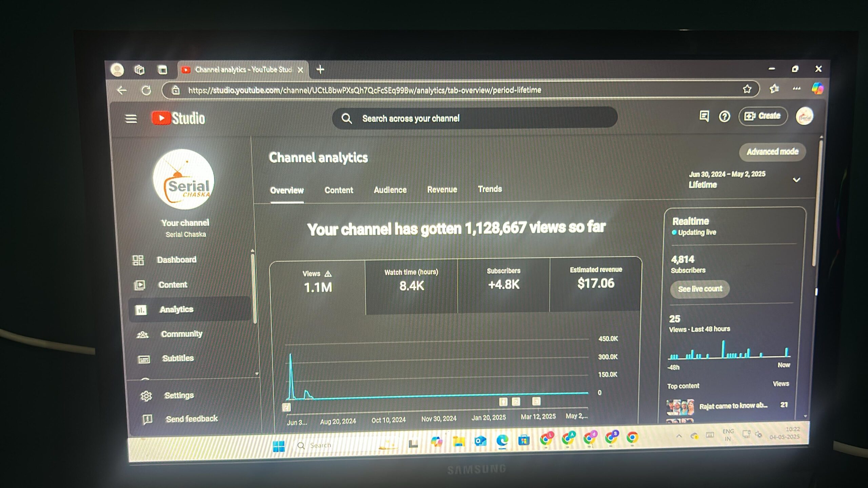Image resolution: width=868 pixels, height=488 pixels.
Task: Select the Subscribers metric card
Action: [504, 286]
